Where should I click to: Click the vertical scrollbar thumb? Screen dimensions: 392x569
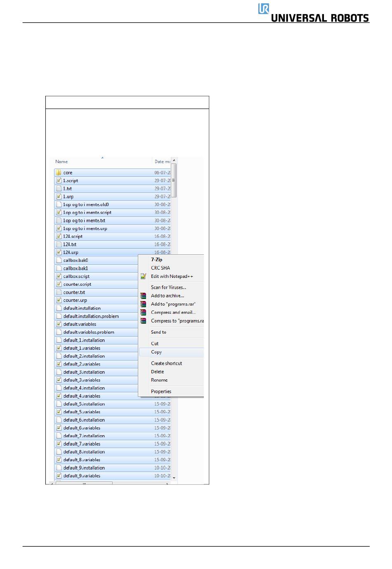[x=174, y=180]
